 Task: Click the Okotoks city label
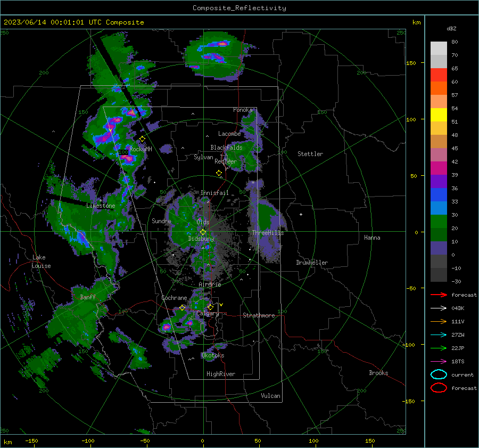click(213, 355)
